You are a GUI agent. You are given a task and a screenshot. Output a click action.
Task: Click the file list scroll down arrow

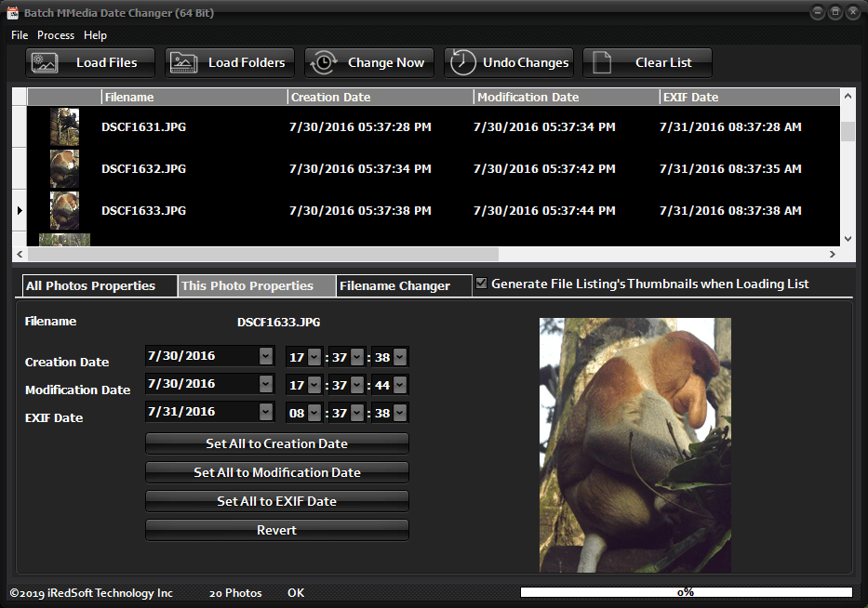[848, 239]
